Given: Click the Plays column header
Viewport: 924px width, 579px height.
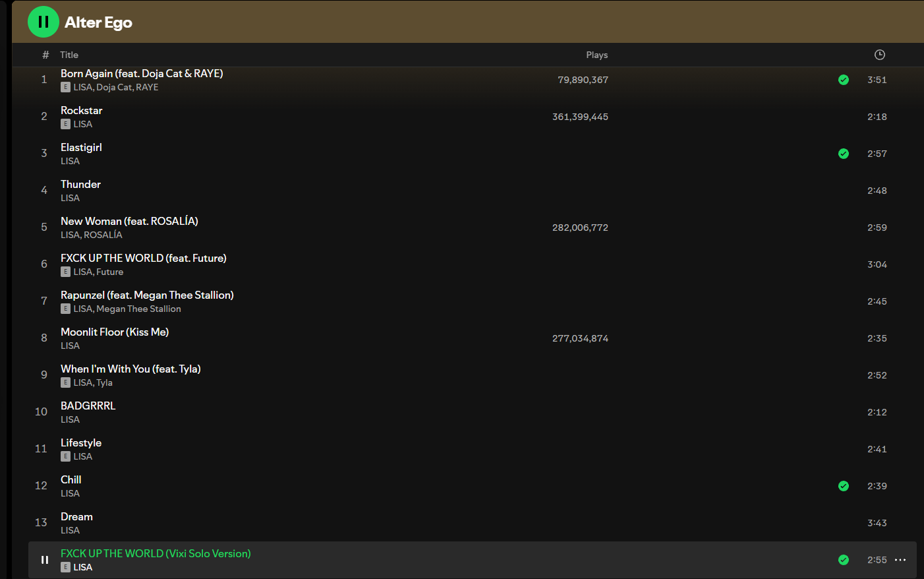Looking at the screenshot, I should [x=596, y=55].
